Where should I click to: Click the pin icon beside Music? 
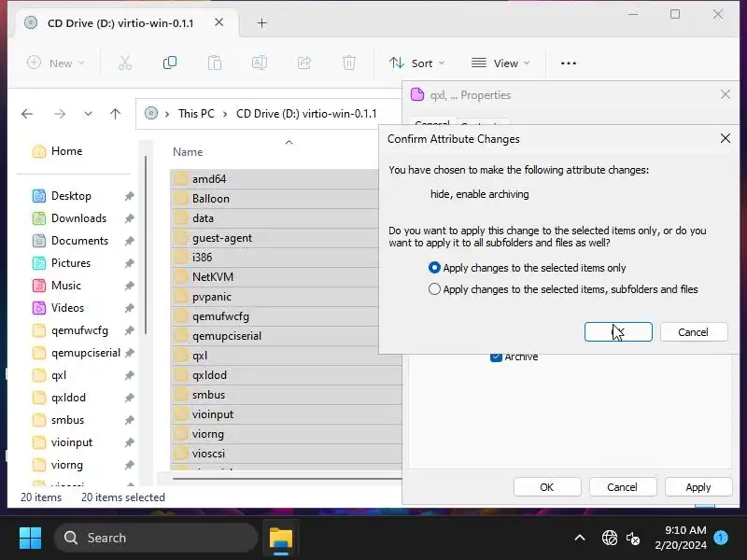(x=129, y=286)
